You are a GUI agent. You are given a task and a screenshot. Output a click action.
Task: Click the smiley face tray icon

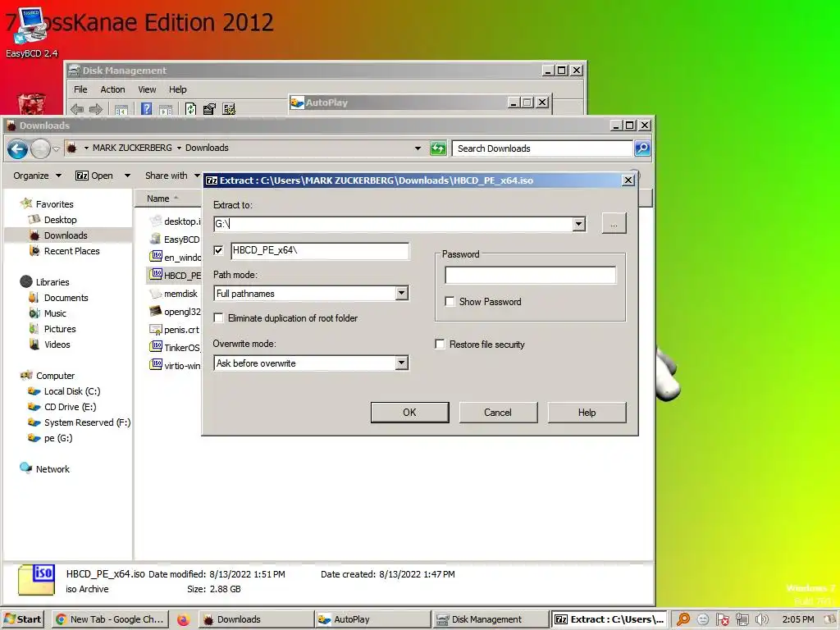(703, 619)
